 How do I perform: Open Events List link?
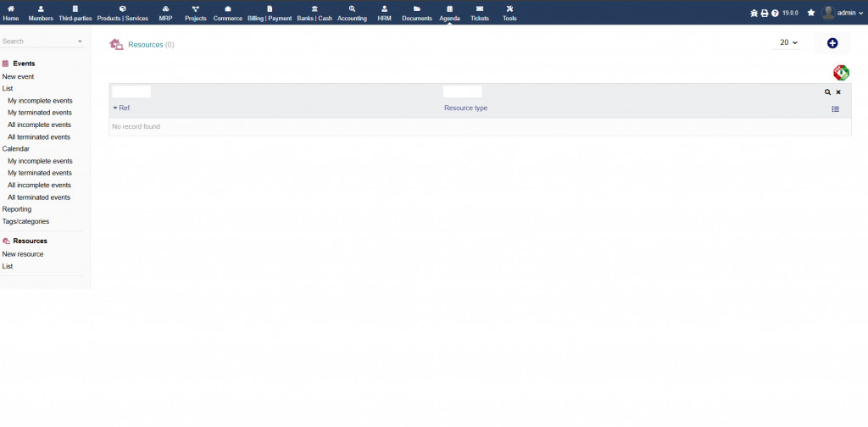click(x=7, y=88)
